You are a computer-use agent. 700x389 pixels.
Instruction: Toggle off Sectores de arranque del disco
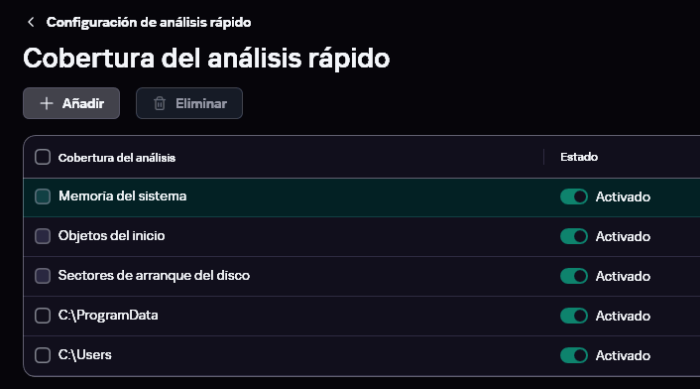[x=574, y=276]
